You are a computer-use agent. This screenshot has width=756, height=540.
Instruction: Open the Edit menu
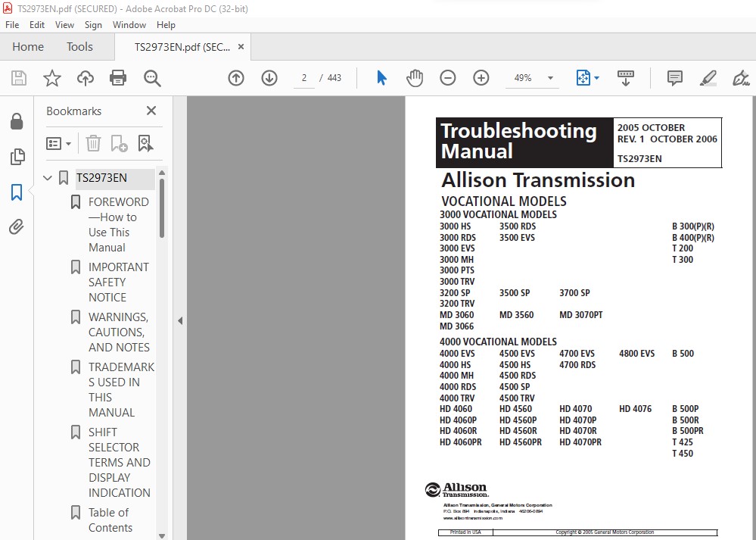(36, 24)
